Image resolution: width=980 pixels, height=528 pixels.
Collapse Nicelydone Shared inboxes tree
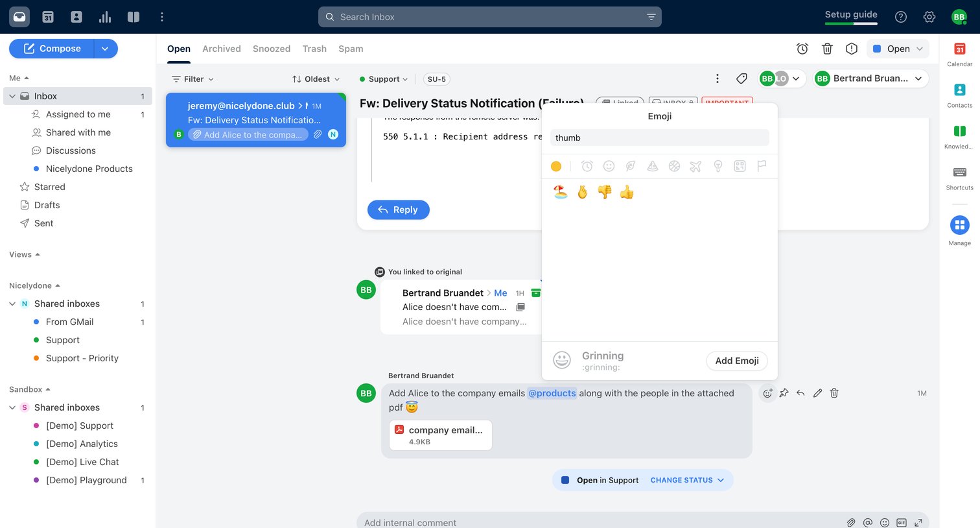tap(12, 304)
